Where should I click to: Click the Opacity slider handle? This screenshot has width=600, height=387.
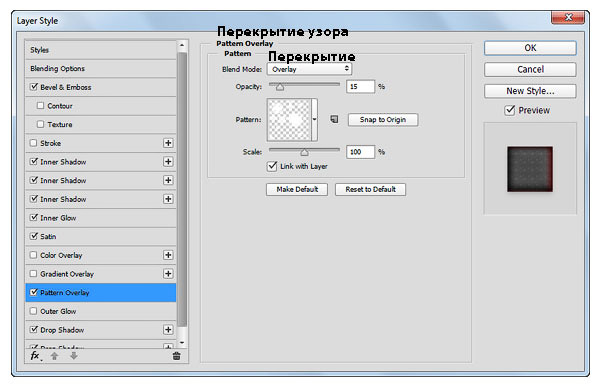[x=280, y=87]
